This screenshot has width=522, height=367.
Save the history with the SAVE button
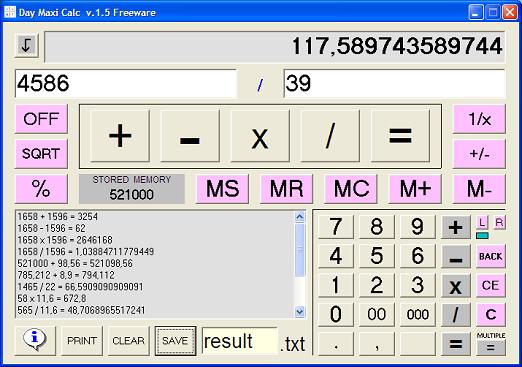pyautogui.click(x=175, y=341)
